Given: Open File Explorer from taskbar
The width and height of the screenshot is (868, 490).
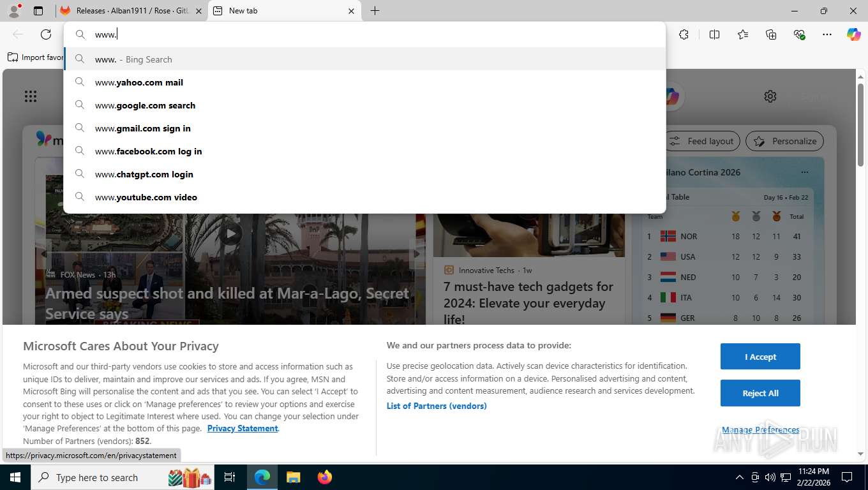Looking at the screenshot, I should [293, 477].
